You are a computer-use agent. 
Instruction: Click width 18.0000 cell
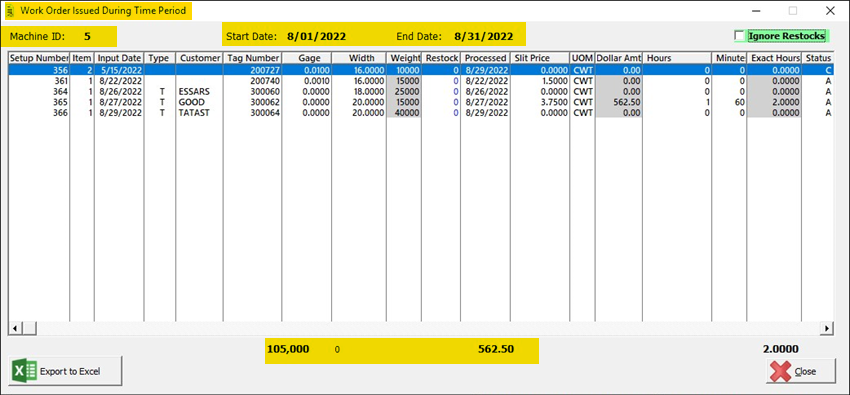pyautogui.click(x=359, y=92)
